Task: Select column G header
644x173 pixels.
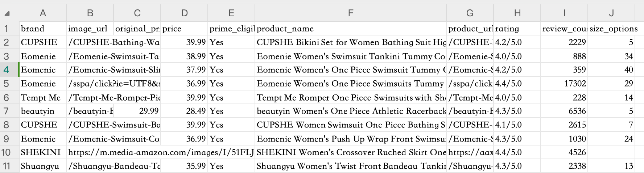Action: (470, 13)
